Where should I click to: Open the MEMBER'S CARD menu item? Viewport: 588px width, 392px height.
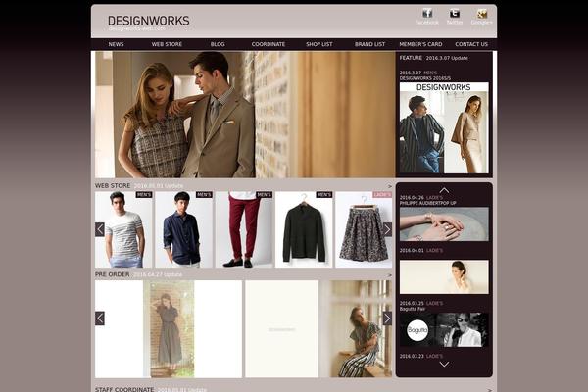click(420, 44)
